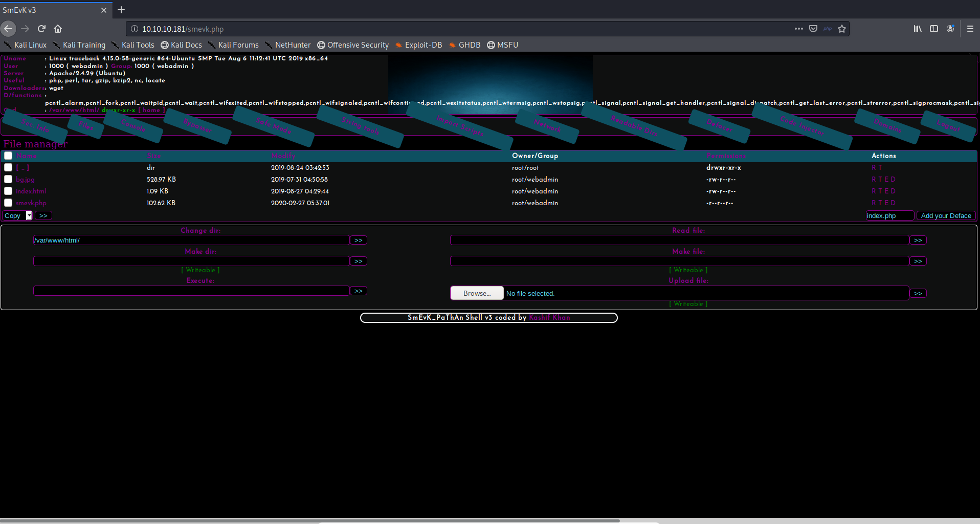Focus the index.php deface filename field
Image resolution: width=980 pixels, height=524 pixels.
pyautogui.click(x=889, y=215)
